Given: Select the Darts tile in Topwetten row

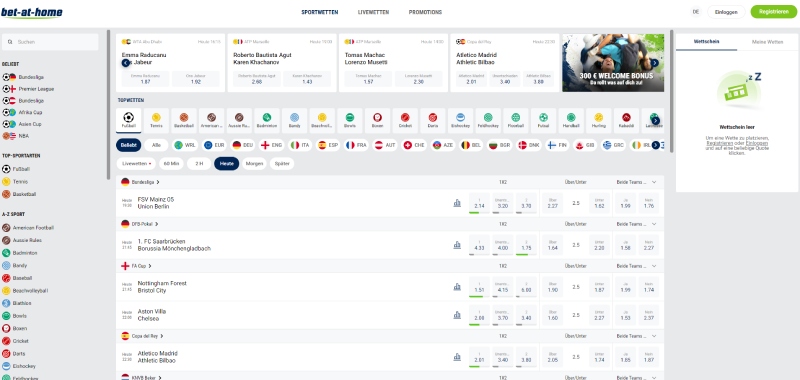Looking at the screenshot, I should click(433, 120).
